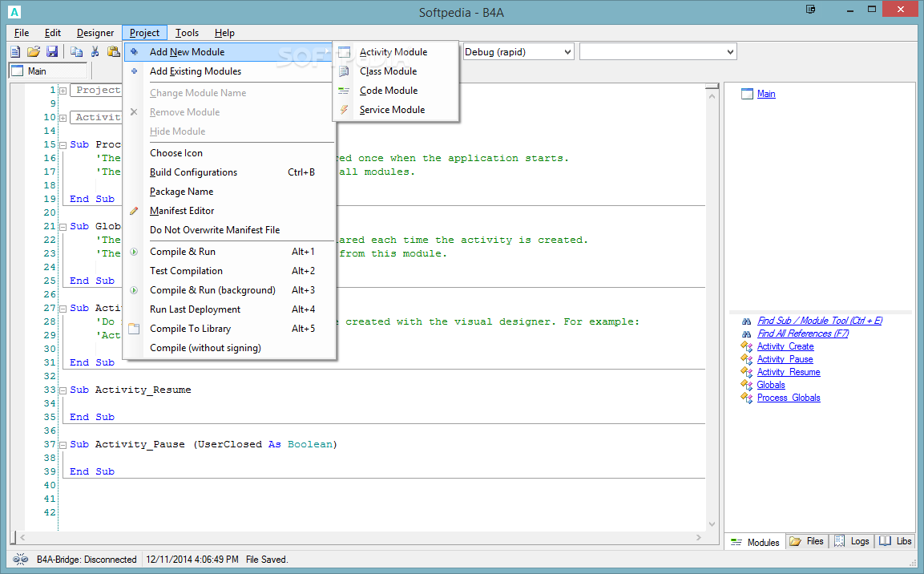Click the editor vertical scrollbar down arrow
924x574 pixels.
[712, 524]
